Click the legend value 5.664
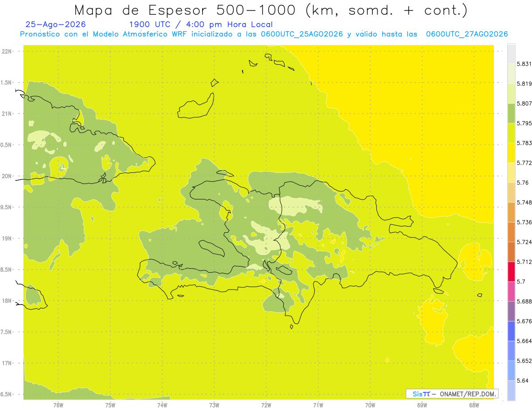 pyautogui.click(x=524, y=341)
